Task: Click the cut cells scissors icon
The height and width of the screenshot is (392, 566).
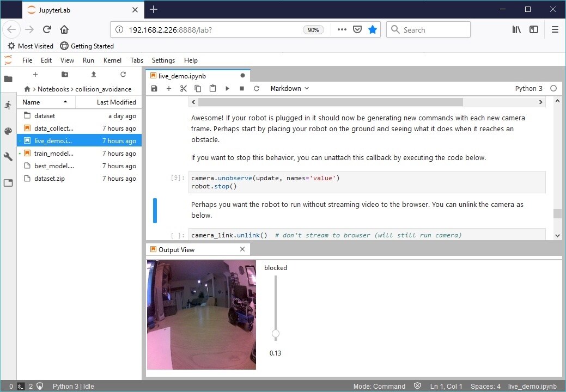Action: coord(184,88)
